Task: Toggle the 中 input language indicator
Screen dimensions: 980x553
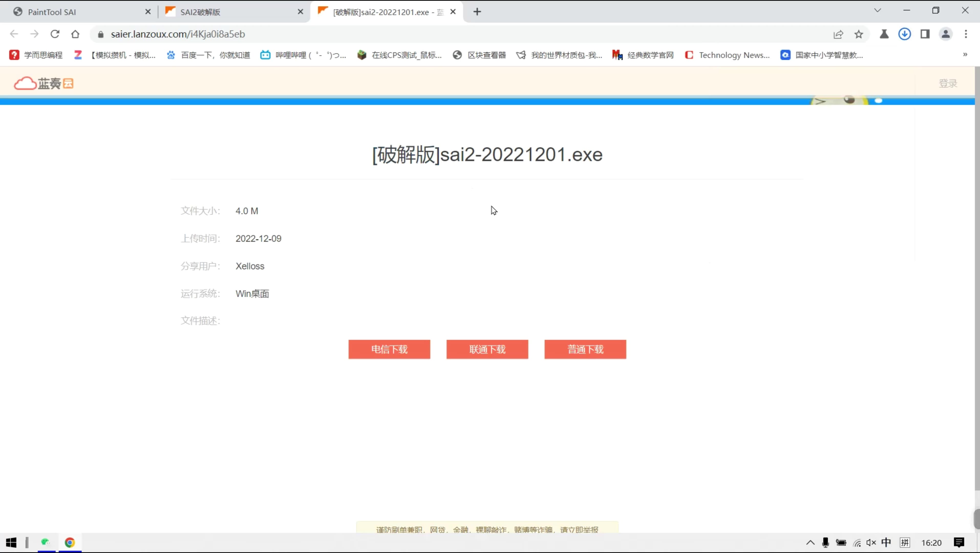Action: coord(886,542)
